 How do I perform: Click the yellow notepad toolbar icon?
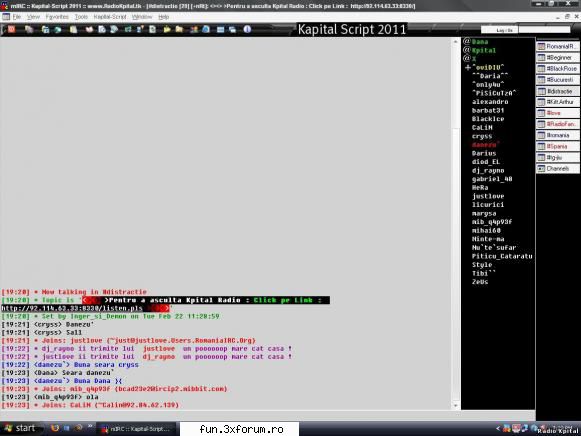tap(73, 29)
